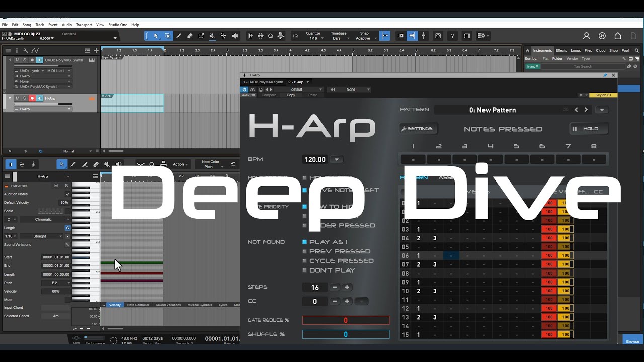Select the DON'T PLAY option
This screenshot has width=644, height=362.
(x=329, y=270)
